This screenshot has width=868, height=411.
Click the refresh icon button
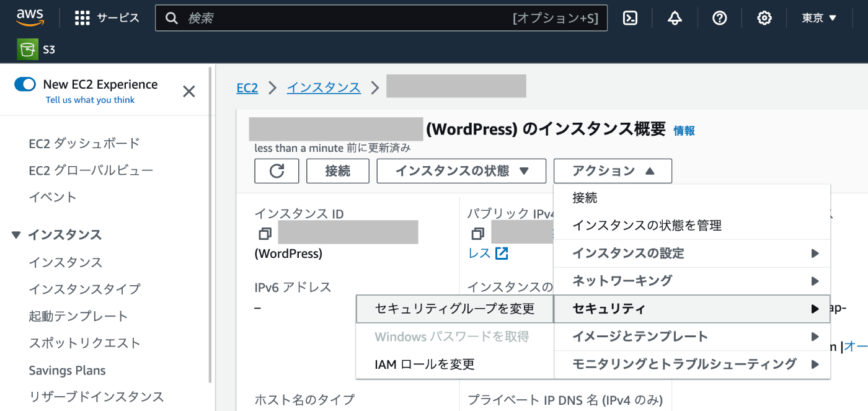coord(277,171)
